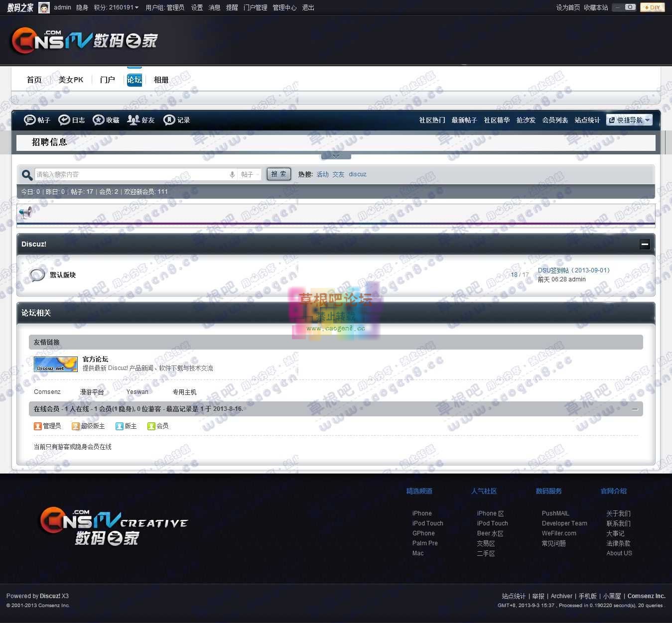Open the 收藏 favorites icon
The height and width of the screenshot is (623, 672).
tap(99, 120)
